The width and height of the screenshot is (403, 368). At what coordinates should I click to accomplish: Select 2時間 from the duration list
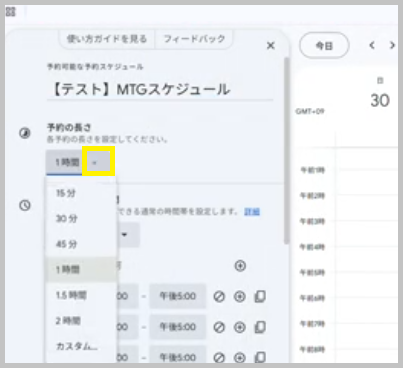coord(80,321)
